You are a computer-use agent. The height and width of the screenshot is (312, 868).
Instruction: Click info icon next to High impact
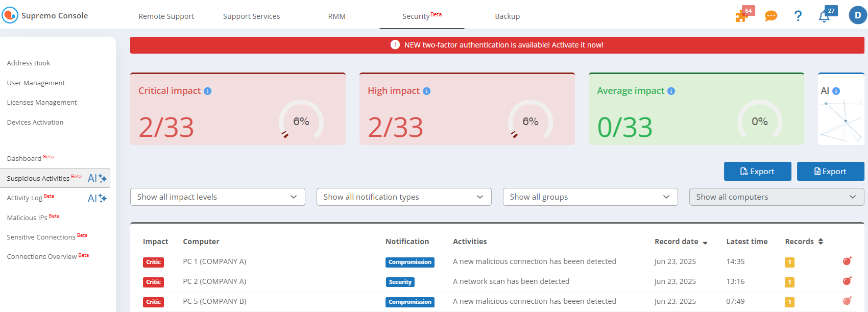[427, 91]
